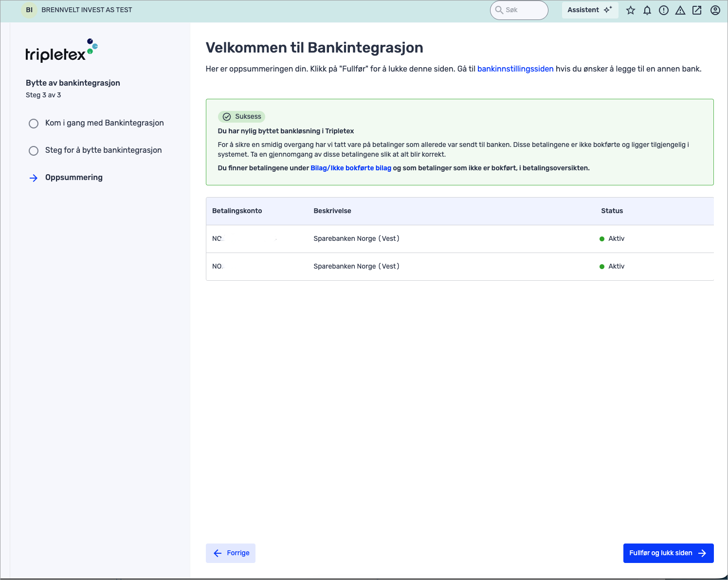The height and width of the screenshot is (580, 728).
Task: Click the BI company avatar badge
Action: [x=29, y=10]
